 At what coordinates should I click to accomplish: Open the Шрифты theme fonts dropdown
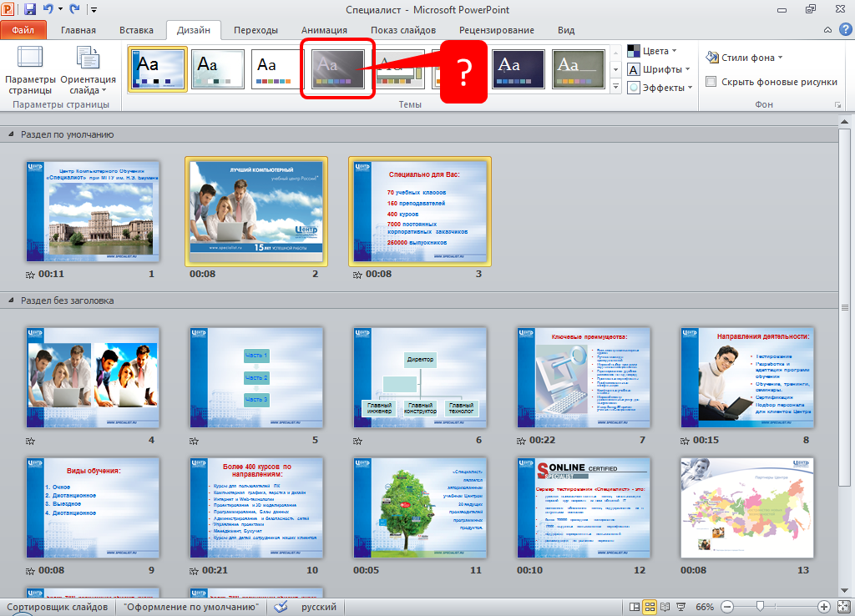pyautogui.click(x=659, y=69)
